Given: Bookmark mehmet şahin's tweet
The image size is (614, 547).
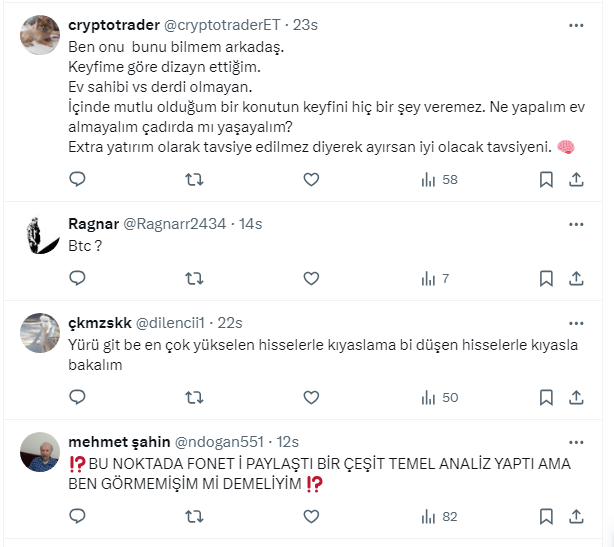Looking at the screenshot, I should [x=546, y=516].
